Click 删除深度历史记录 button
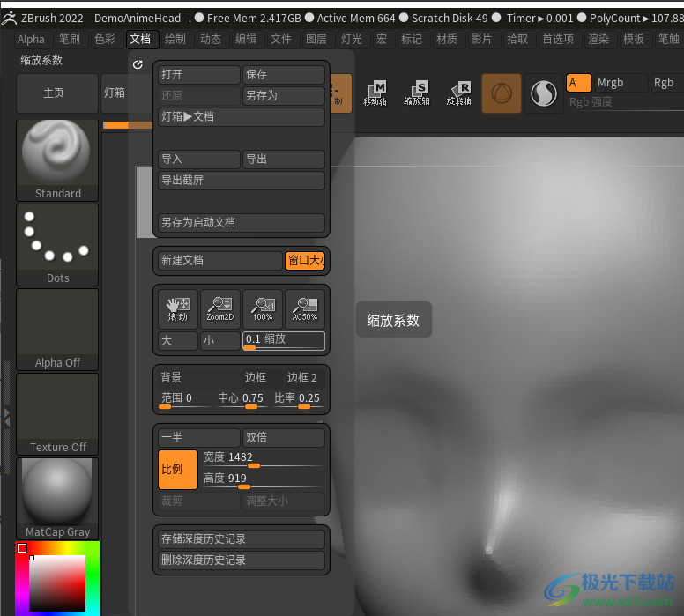 point(242,560)
